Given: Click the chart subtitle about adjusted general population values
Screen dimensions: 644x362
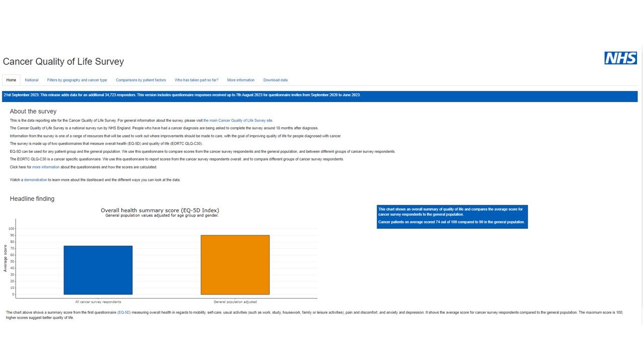Looking at the screenshot, I should tap(162, 216).
